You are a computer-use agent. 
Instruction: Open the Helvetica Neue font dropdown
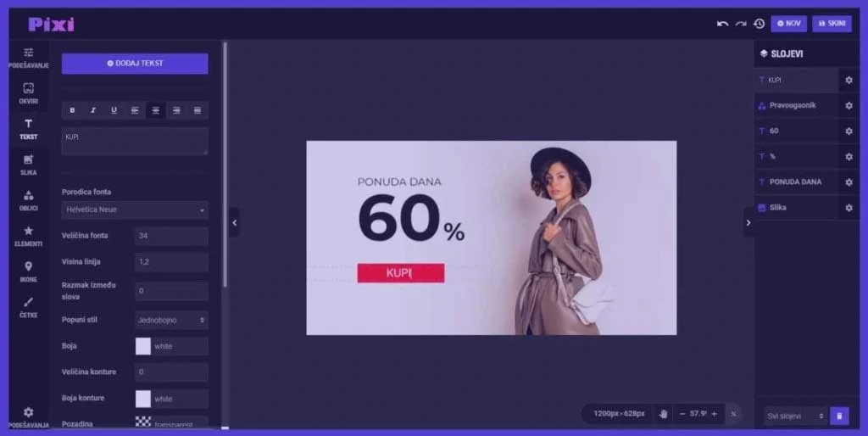click(135, 210)
